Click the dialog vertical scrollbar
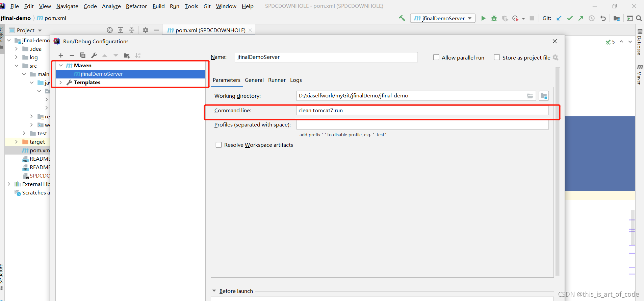644x301 pixels. 558,171
